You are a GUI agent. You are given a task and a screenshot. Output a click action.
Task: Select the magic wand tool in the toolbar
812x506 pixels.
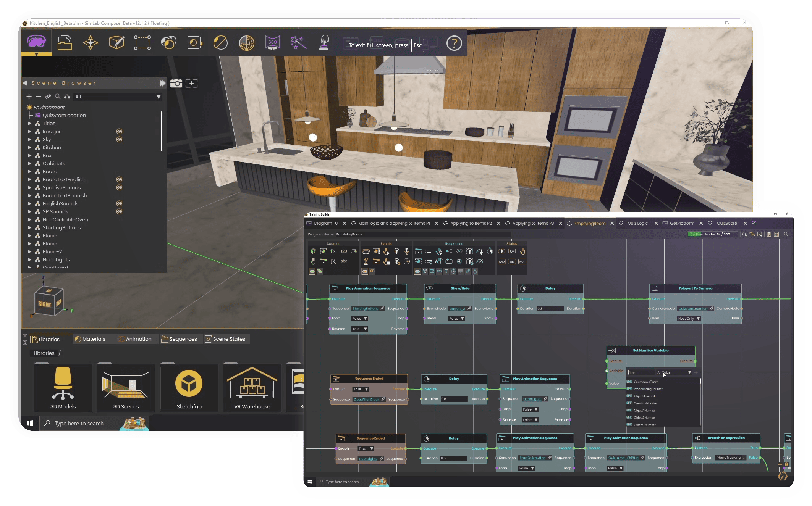pyautogui.click(x=298, y=42)
